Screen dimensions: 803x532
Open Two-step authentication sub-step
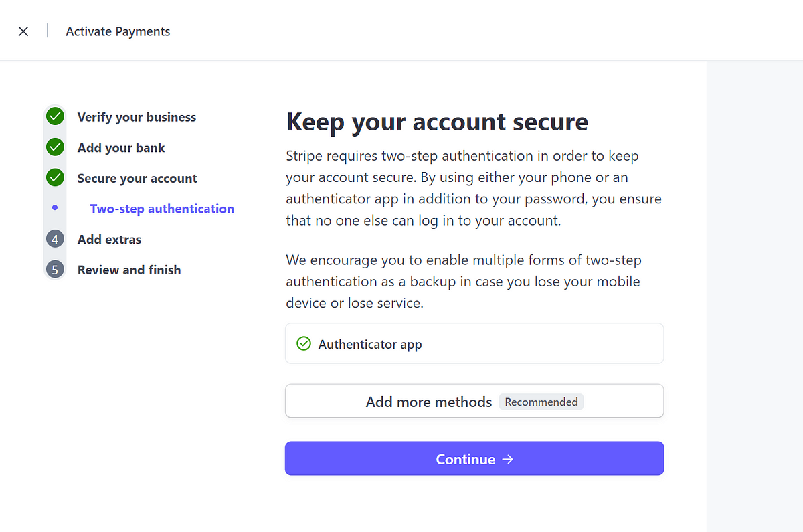[x=162, y=209]
